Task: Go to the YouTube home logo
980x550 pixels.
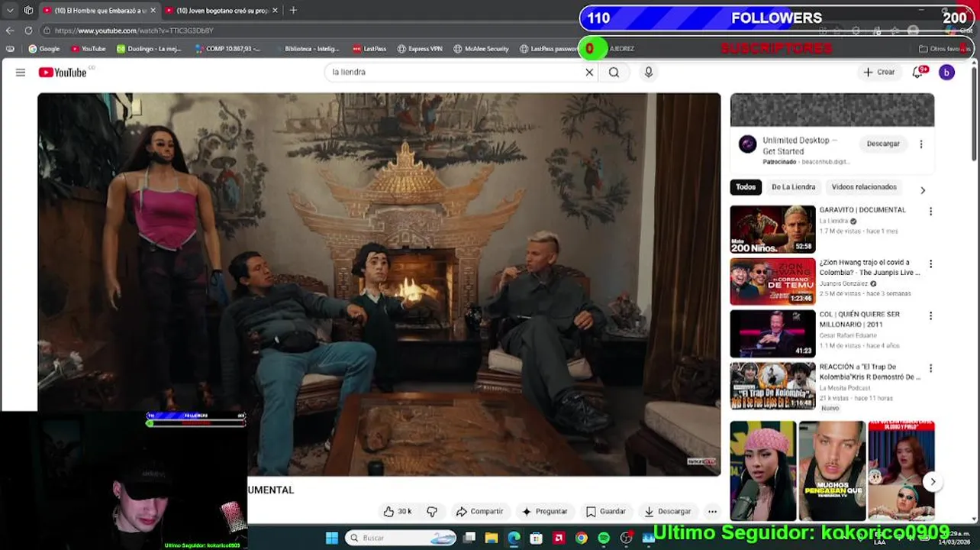Action: pos(63,73)
